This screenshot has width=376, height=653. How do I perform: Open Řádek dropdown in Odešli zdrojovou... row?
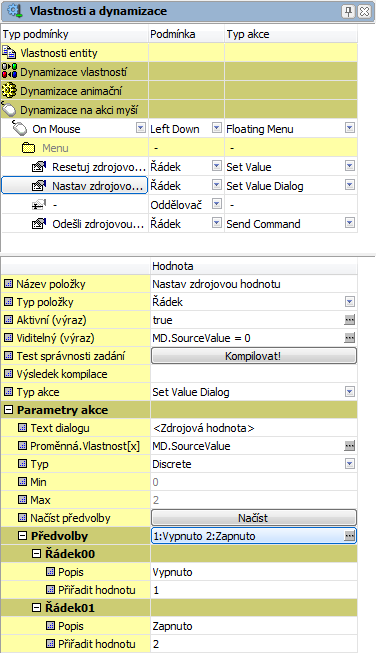217,223
